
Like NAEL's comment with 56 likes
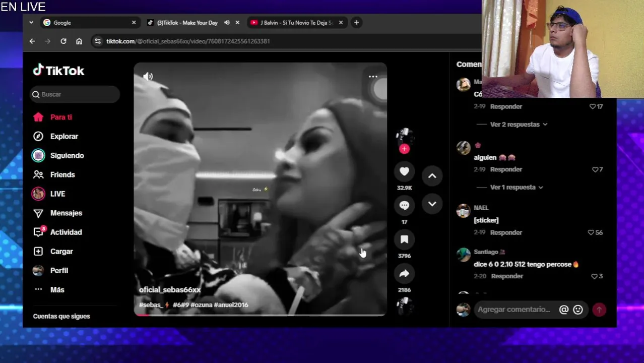(x=591, y=232)
